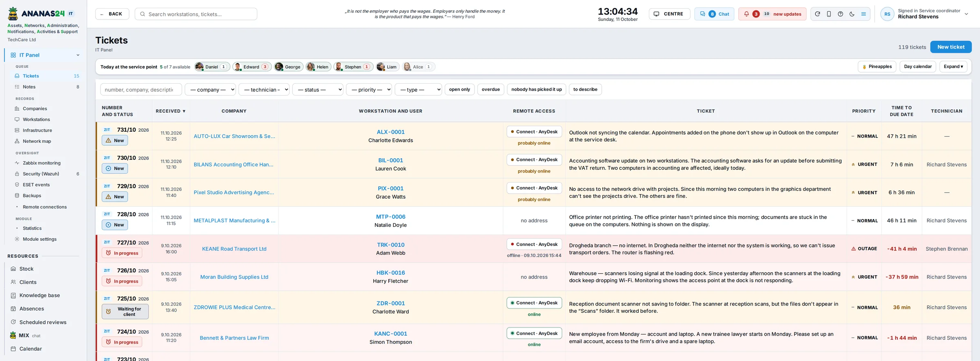Open the hamburger menu icon in the top toolbar
Screen dimensions: 980x361
[x=863, y=14]
